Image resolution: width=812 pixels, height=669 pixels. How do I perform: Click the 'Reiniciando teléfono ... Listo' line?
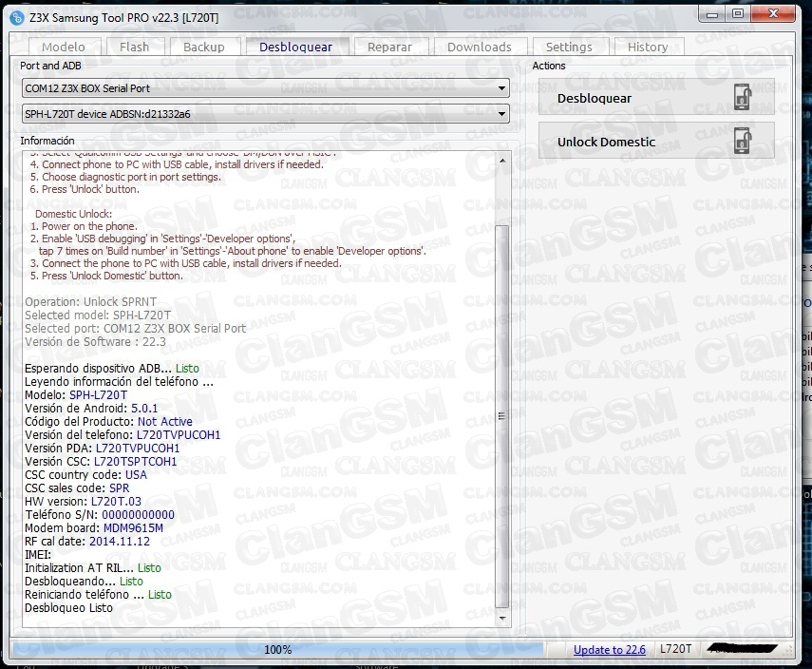click(99, 594)
